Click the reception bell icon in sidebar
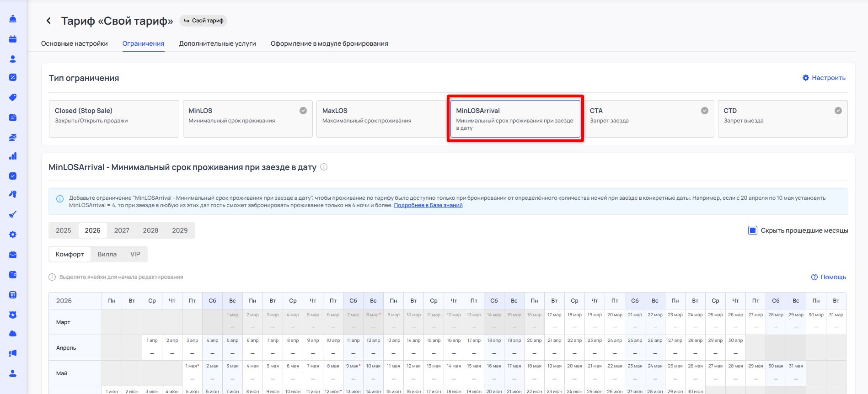868x394 pixels. click(13, 19)
